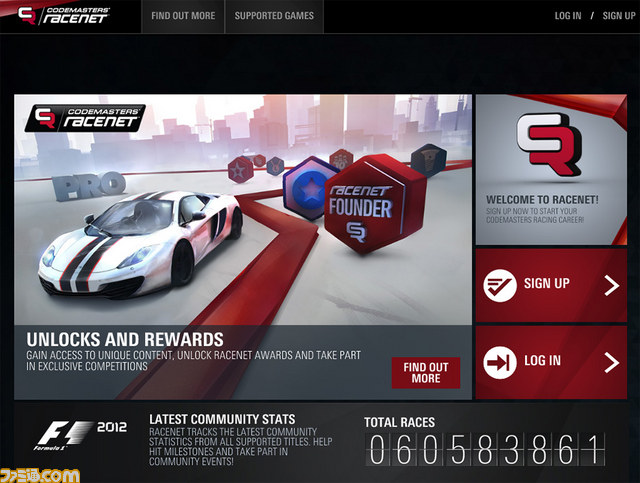Click the Codemasters Racenet logo in header

click(64, 16)
